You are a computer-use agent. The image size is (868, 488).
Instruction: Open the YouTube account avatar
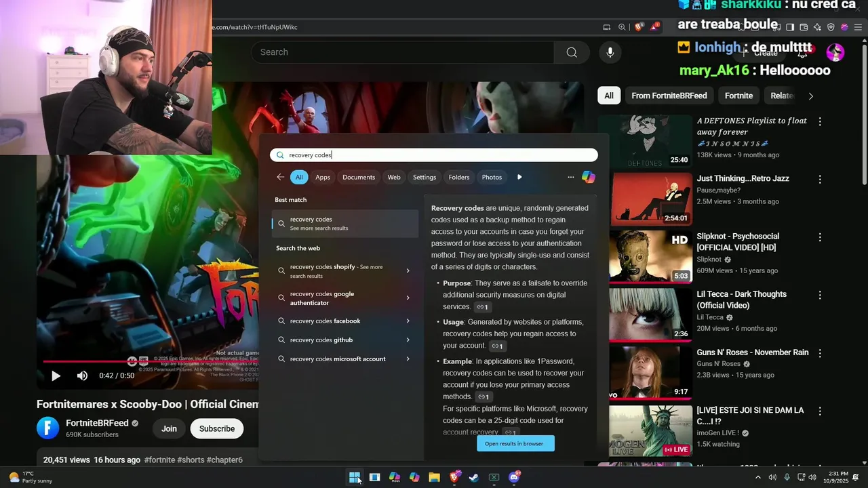coord(835,52)
